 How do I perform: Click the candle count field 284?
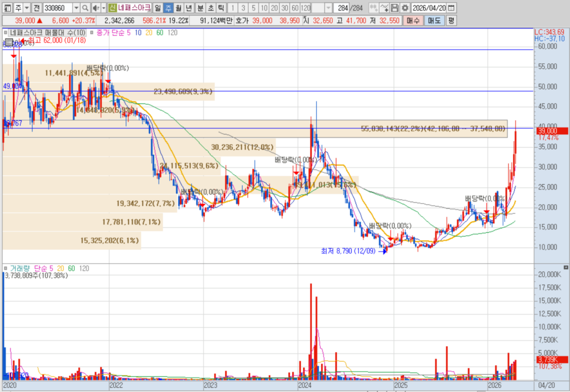(341, 8)
